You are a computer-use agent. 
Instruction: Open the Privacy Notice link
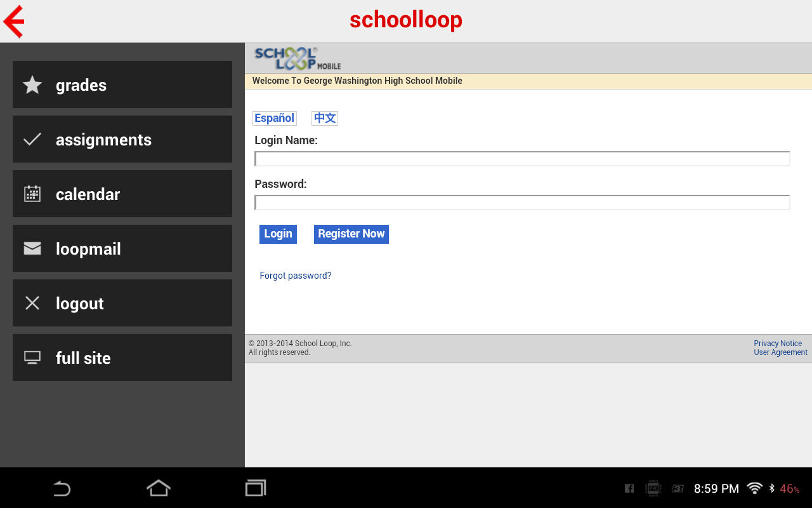778,344
